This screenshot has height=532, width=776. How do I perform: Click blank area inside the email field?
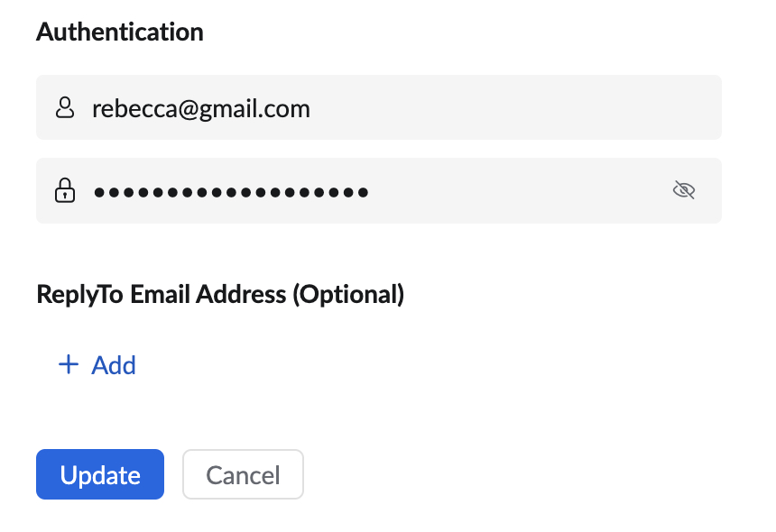coord(514,107)
